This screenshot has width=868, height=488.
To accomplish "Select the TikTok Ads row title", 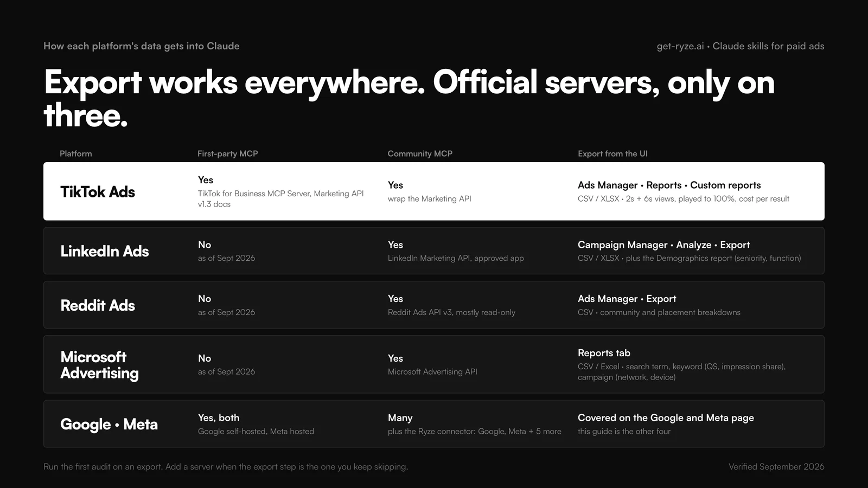I will click(98, 192).
